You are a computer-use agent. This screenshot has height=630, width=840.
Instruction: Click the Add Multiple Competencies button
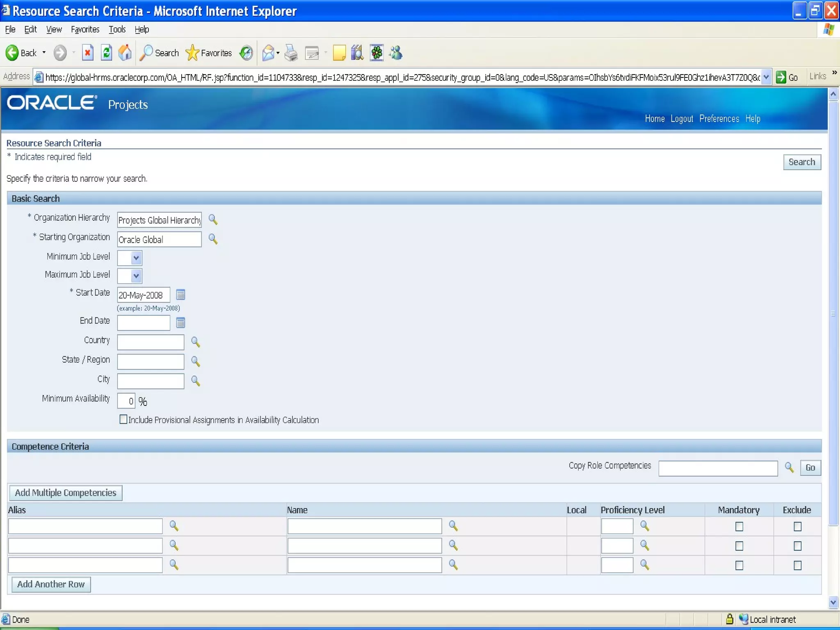66,493
